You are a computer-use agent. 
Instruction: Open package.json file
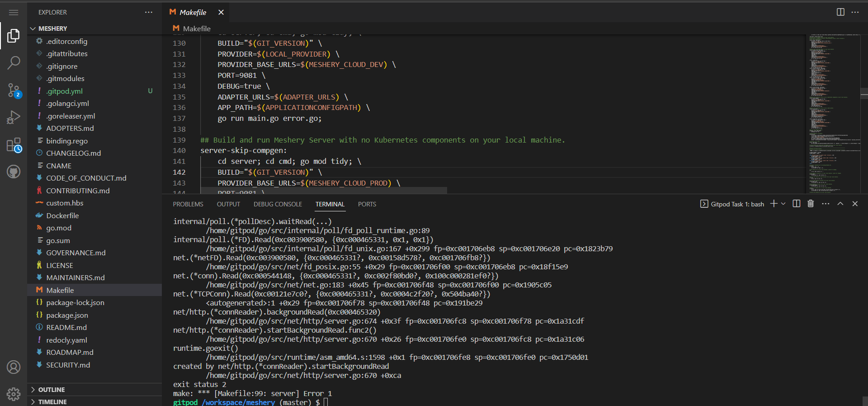94,315
